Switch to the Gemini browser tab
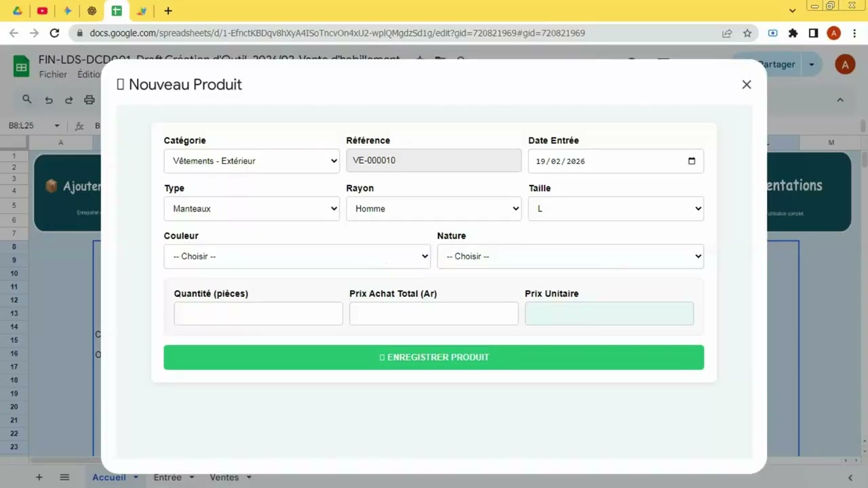This screenshot has width=868, height=488. (x=67, y=11)
